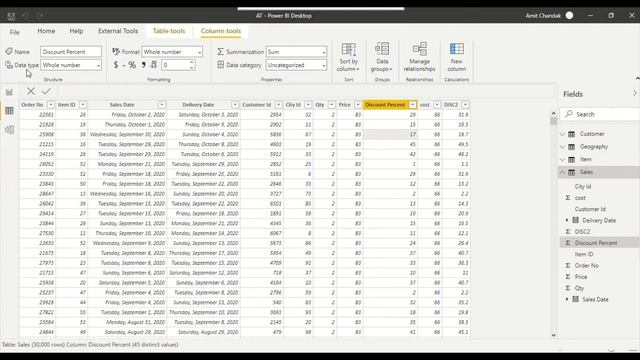
Task: Open Order No column filter dropdown
Action: [51, 105]
